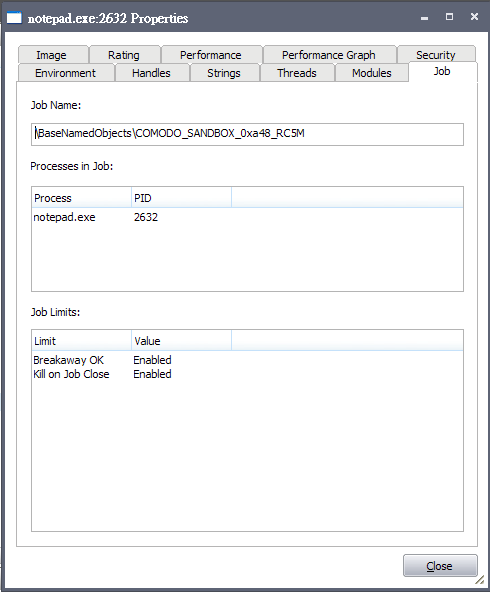
Task: Click the Value column header
Action: pyautogui.click(x=181, y=341)
